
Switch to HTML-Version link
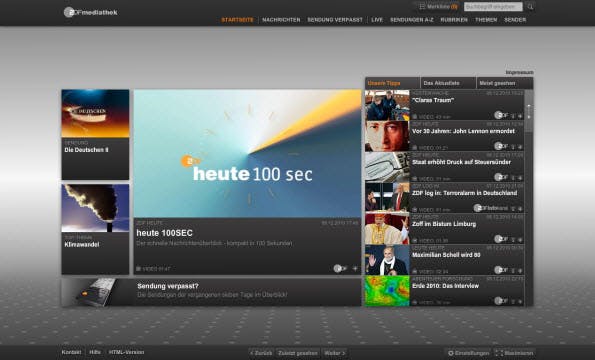point(126,352)
